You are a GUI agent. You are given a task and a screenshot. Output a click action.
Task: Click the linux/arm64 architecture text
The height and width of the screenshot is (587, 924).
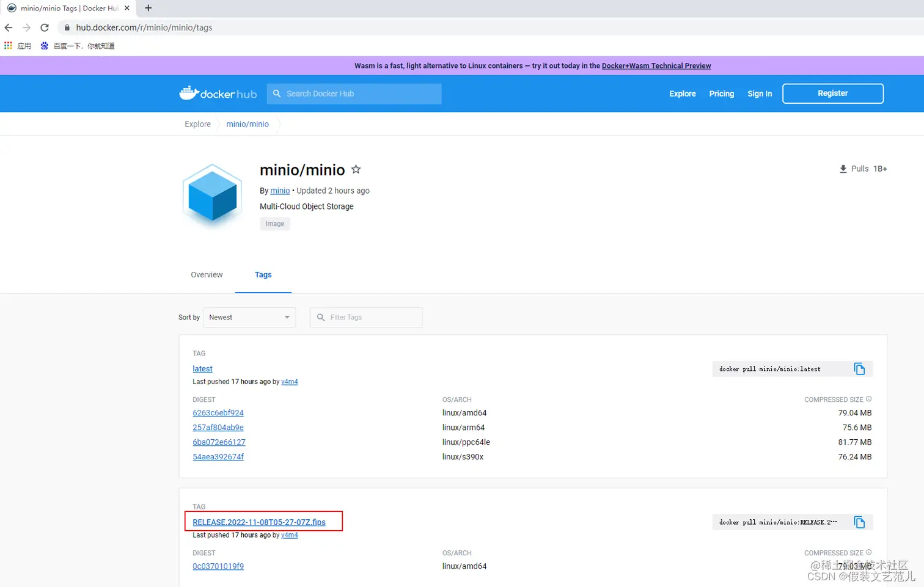pos(464,428)
